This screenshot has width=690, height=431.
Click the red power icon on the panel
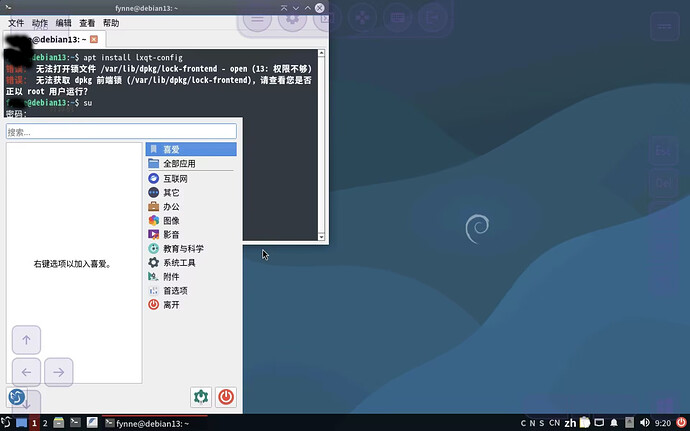coord(681,423)
